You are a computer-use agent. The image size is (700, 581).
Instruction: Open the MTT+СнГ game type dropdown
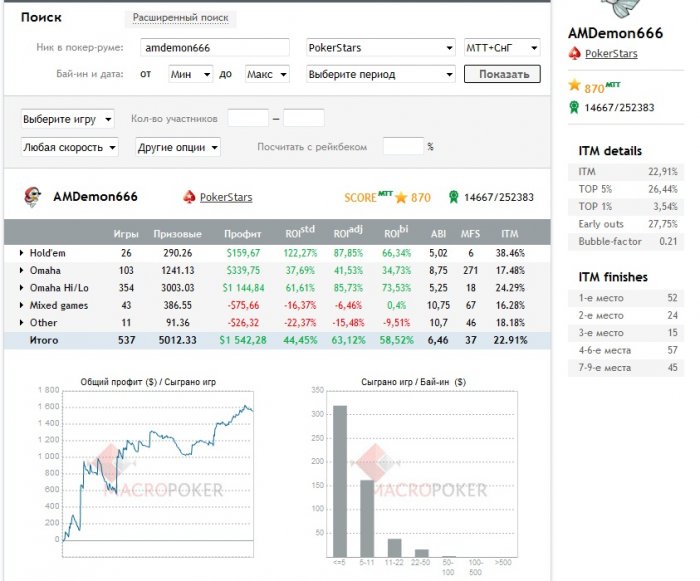tap(502, 48)
